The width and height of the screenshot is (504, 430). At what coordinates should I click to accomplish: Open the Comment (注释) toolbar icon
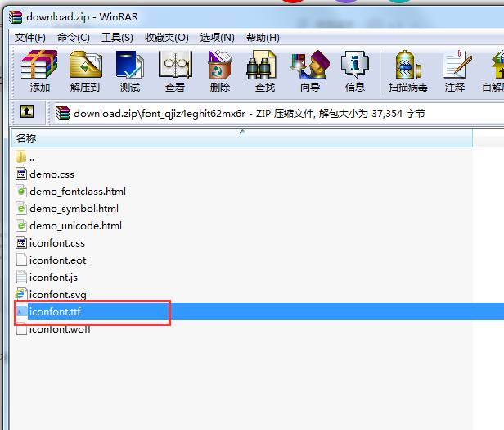[x=457, y=65]
